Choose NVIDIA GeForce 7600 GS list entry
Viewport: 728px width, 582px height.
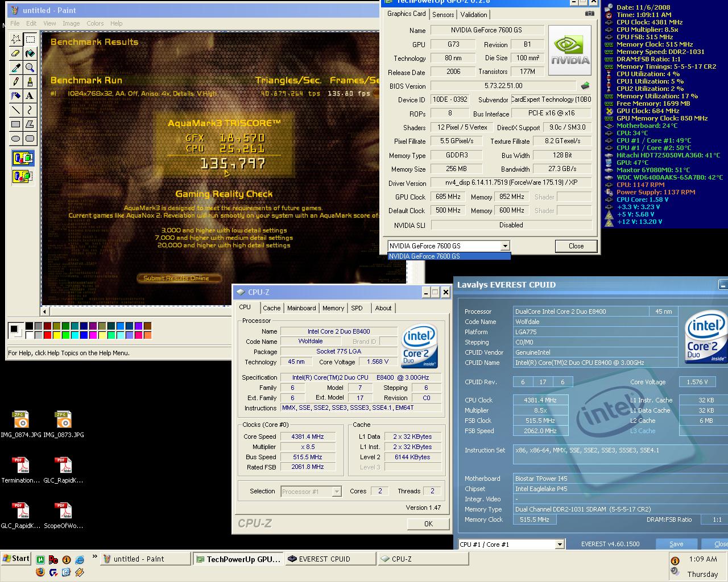(449, 256)
